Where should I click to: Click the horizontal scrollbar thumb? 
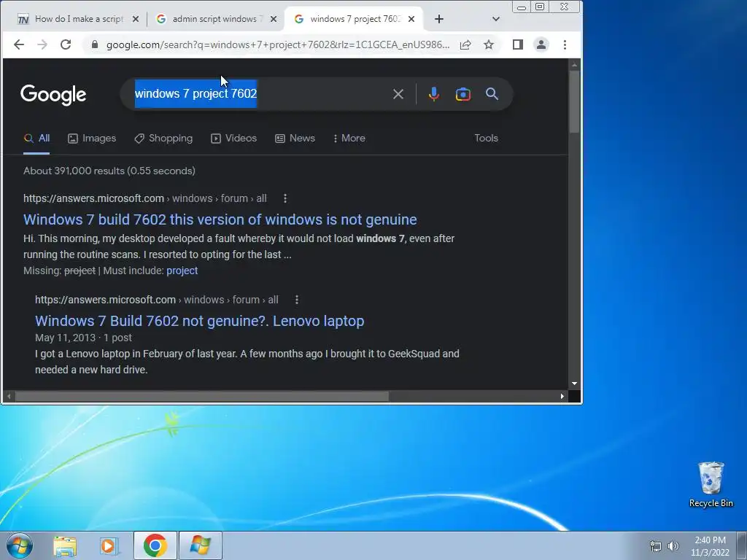pos(202,396)
